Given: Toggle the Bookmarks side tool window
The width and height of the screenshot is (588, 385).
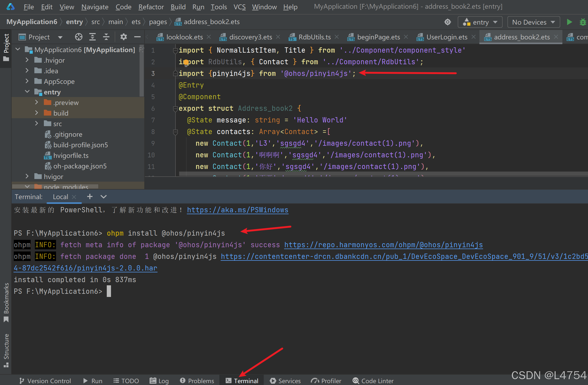Looking at the screenshot, I should [6, 303].
